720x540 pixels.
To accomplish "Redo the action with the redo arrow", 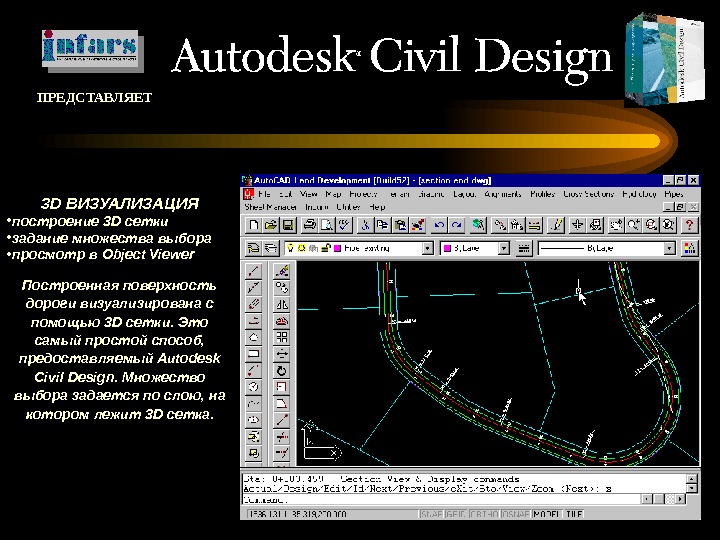I will click(x=456, y=225).
